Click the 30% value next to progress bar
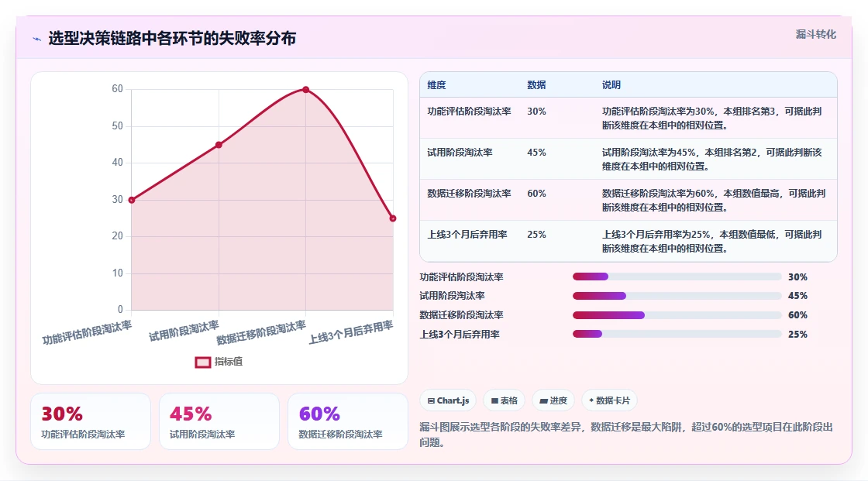The width and height of the screenshot is (868, 481). tap(797, 277)
